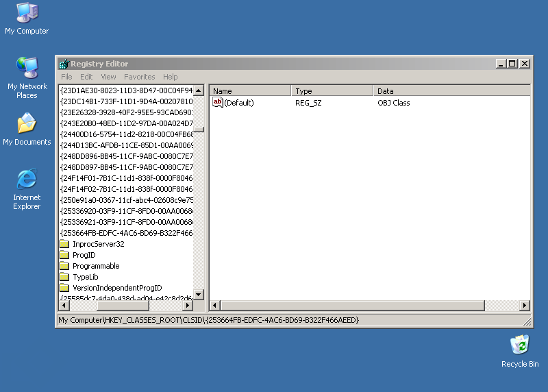Select key {25336921-03F9-11CF-8FD0-00AA0068

[x=126, y=222]
